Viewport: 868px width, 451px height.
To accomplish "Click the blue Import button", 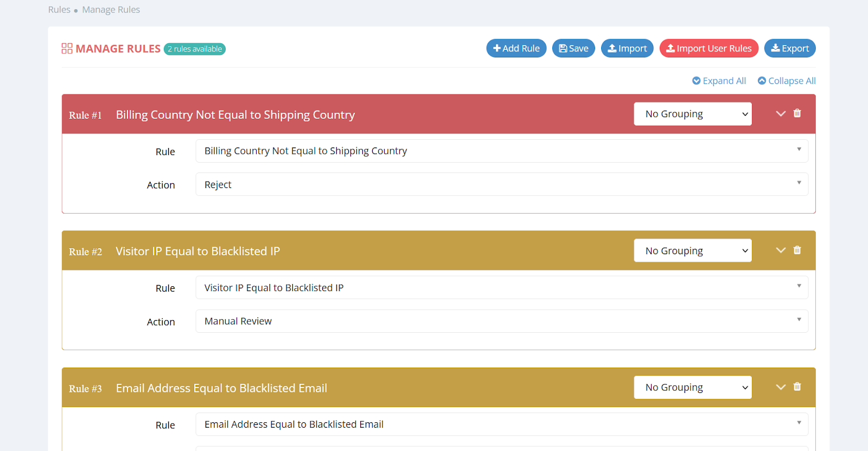I will click(x=627, y=48).
